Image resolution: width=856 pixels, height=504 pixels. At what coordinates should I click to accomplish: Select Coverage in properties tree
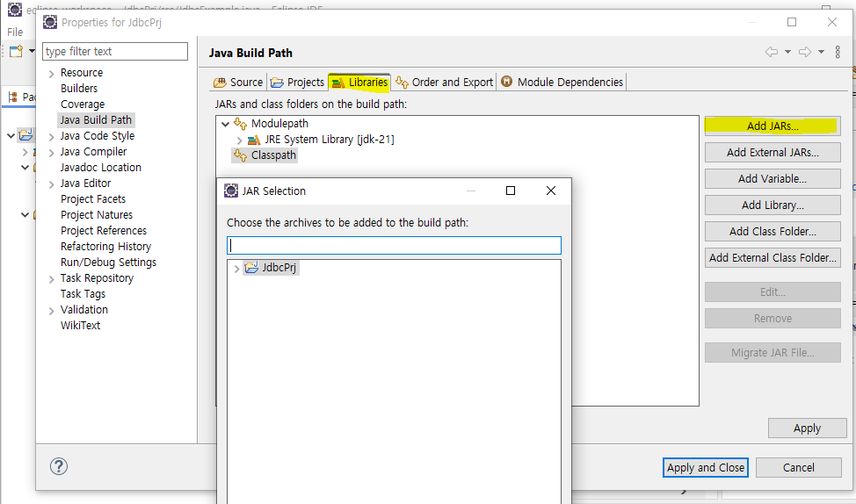83,104
